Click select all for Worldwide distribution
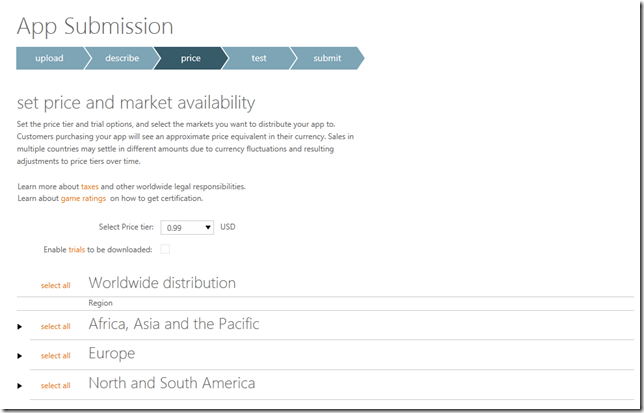The image size is (644, 413). [55, 285]
